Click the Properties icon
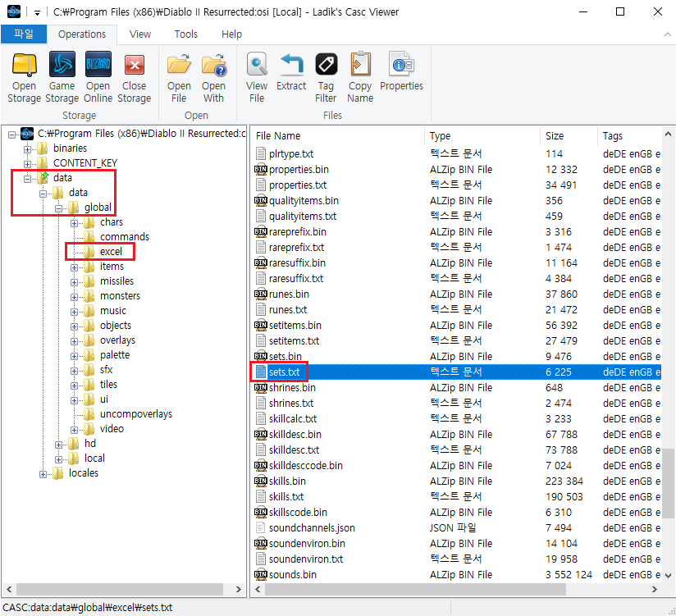Image resolution: width=676 pixels, height=616 pixels. [x=401, y=64]
